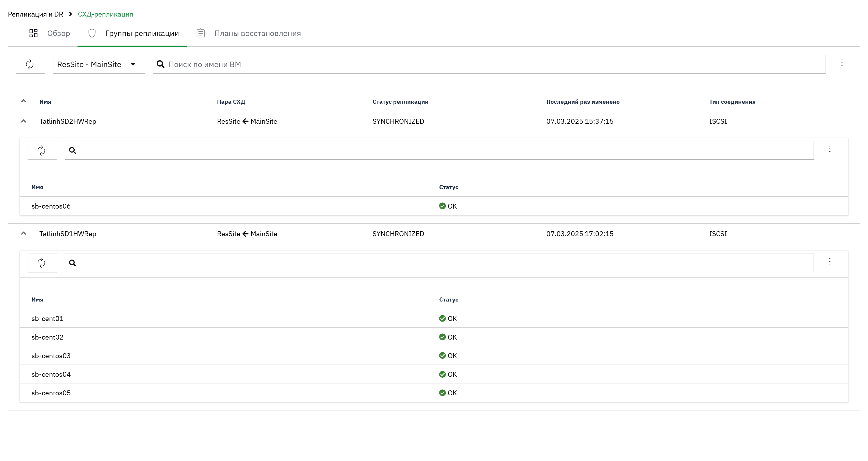Click the Планы восстановления clipboard icon
Screen dimensions: 868x461
click(200, 33)
